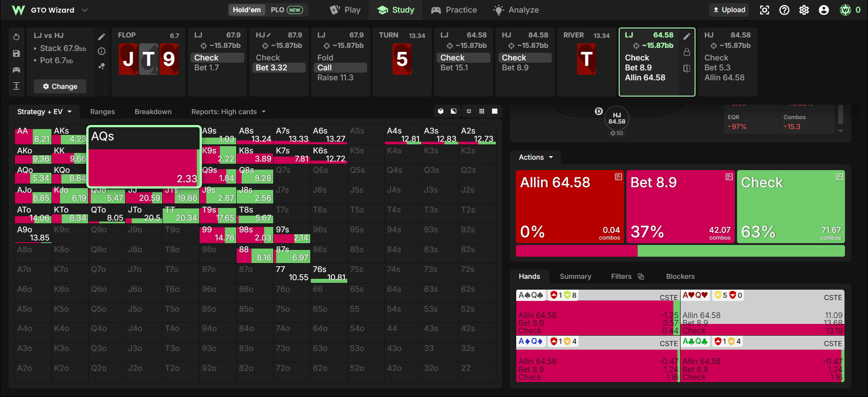The width and height of the screenshot is (868, 397).
Task: Open the settings gear in top bar
Action: tap(804, 10)
